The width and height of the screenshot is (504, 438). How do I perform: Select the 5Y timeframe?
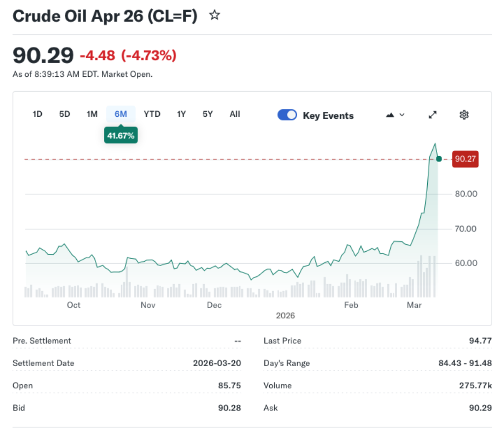(x=207, y=114)
